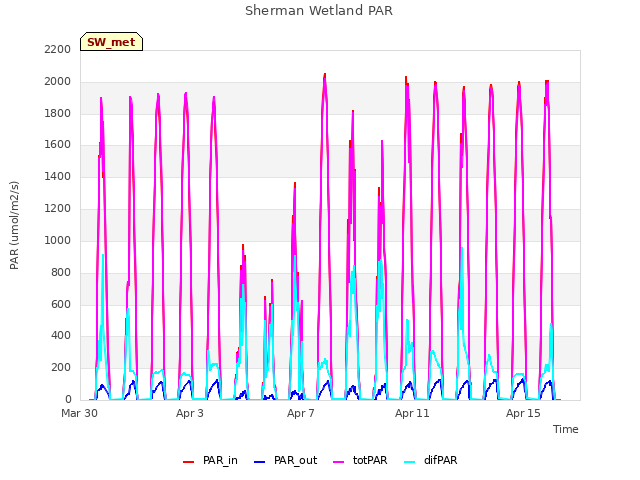640x480 pixels.
Task: Click the SW_met annotation label
Action: tap(111, 42)
